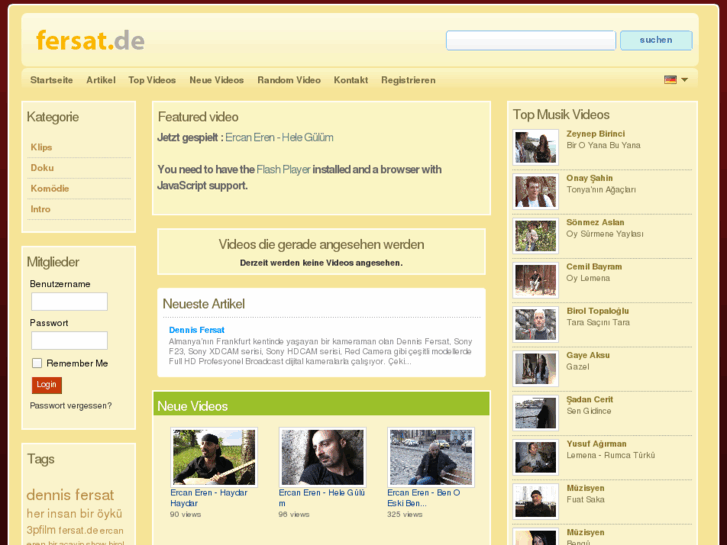Click the Ercan Eren - Haydar Haydar title link
The image size is (727, 545).
click(209, 498)
